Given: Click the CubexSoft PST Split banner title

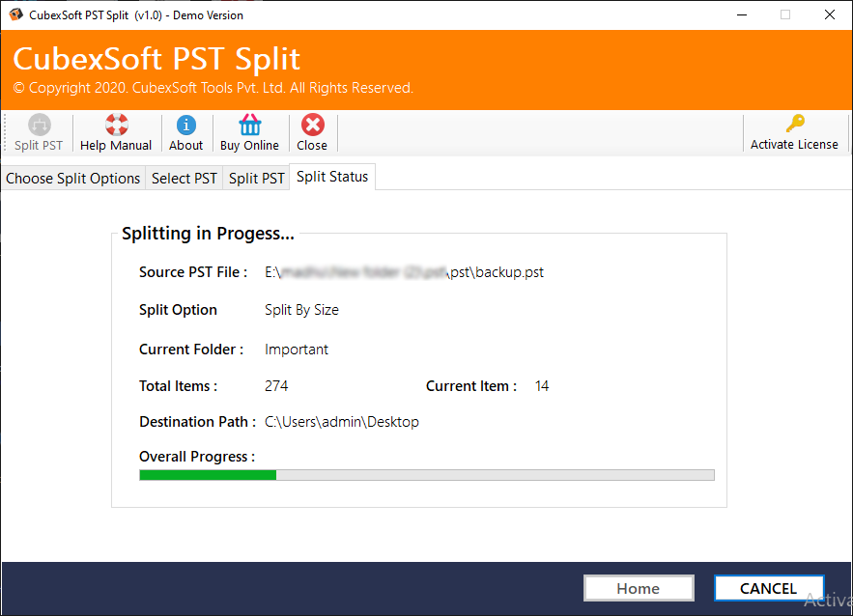Looking at the screenshot, I should 156,59.
